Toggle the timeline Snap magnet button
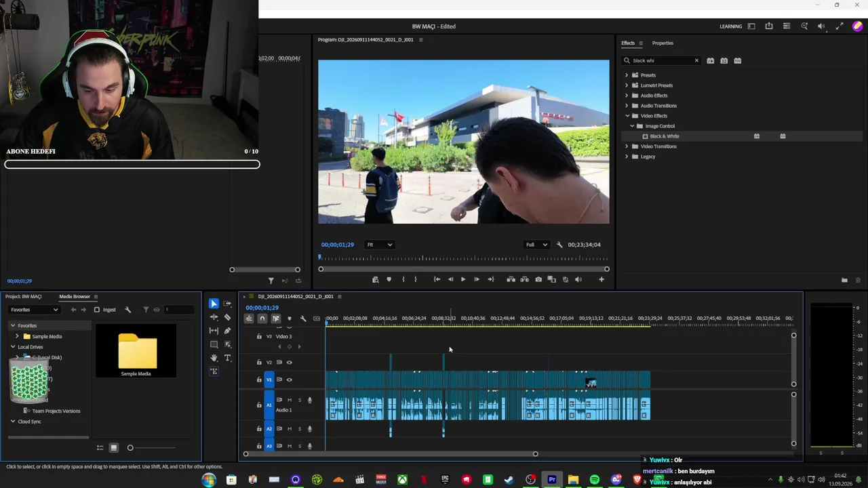The width and height of the screenshot is (868, 488). pos(262,319)
